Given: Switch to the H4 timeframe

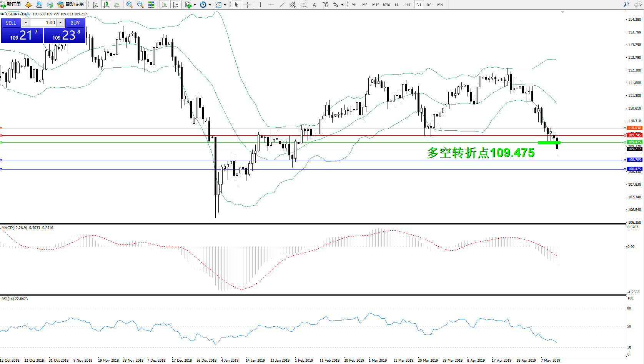Looking at the screenshot, I should click(x=408, y=5).
